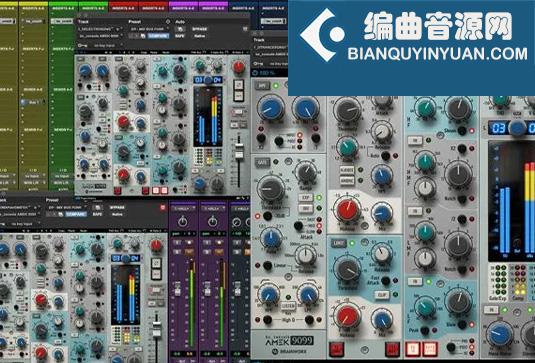Click BYPASS in the top plugin window header
This screenshot has height=363, width=535.
(200, 29)
